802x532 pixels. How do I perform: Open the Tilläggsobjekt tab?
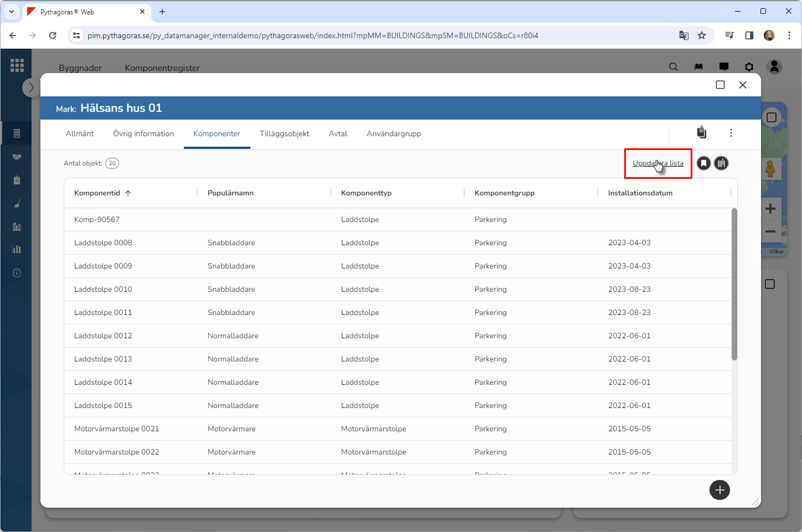(284, 134)
